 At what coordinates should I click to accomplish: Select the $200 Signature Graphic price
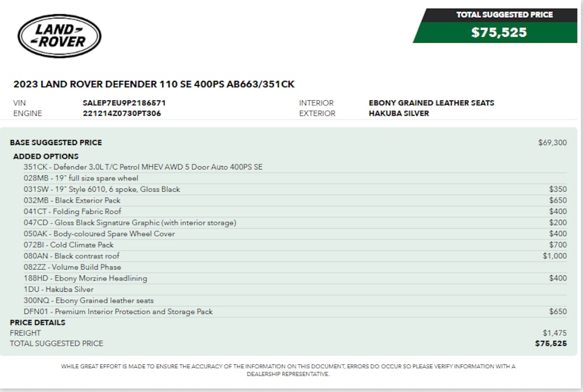(558, 223)
